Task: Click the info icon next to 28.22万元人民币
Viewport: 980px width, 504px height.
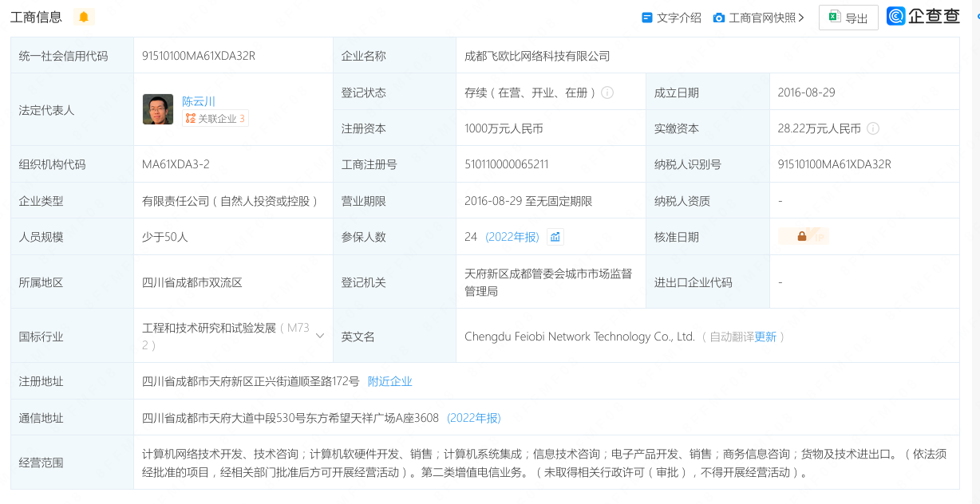Action: [x=873, y=128]
